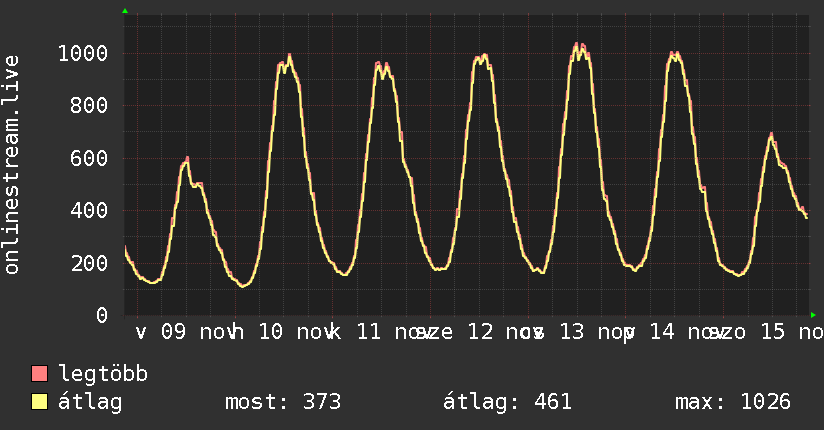
Task: Click the 'max: 1026' statistic
Action: tap(733, 402)
